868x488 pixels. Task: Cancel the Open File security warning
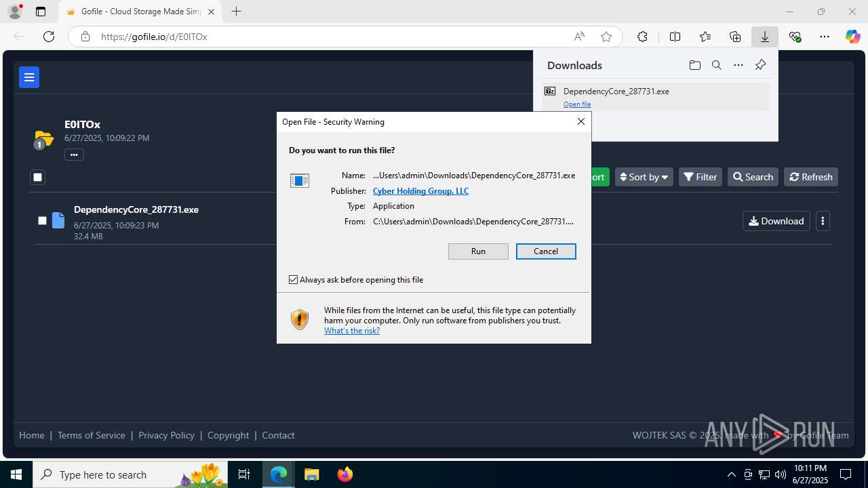point(546,251)
